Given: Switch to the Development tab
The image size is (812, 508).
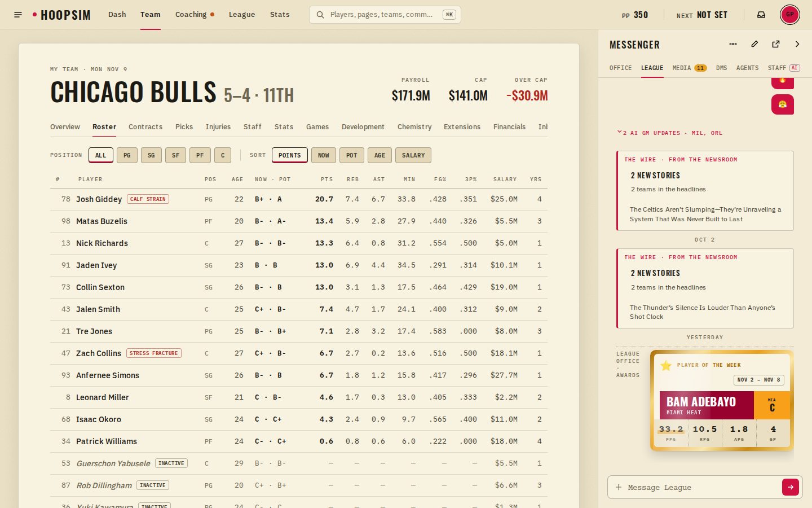Looking at the screenshot, I should point(363,127).
